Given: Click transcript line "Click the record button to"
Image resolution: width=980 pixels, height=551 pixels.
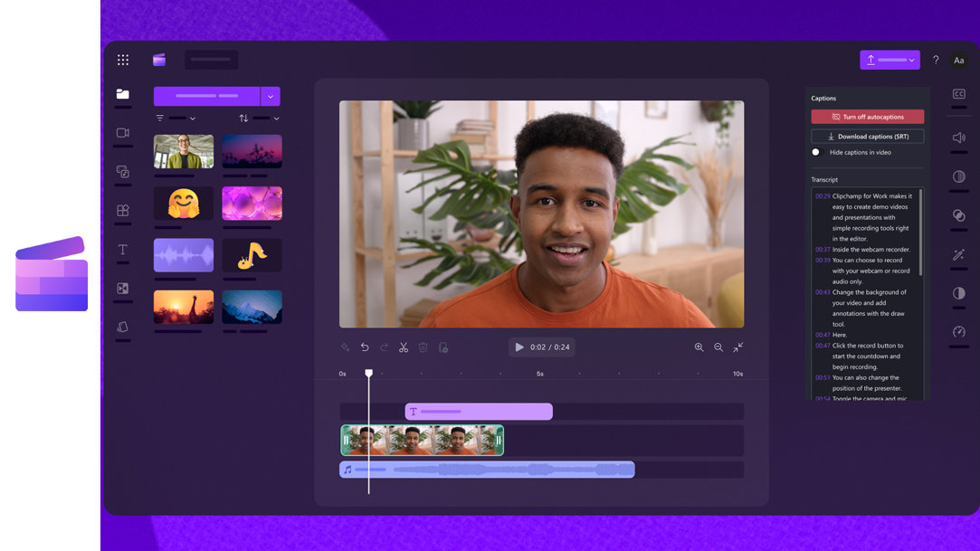Looking at the screenshot, I should click(868, 346).
